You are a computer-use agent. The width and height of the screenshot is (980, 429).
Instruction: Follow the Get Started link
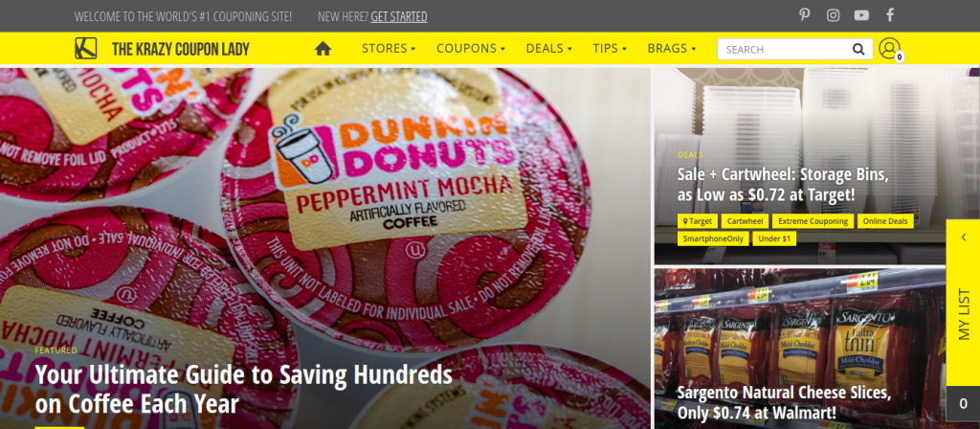(399, 16)
